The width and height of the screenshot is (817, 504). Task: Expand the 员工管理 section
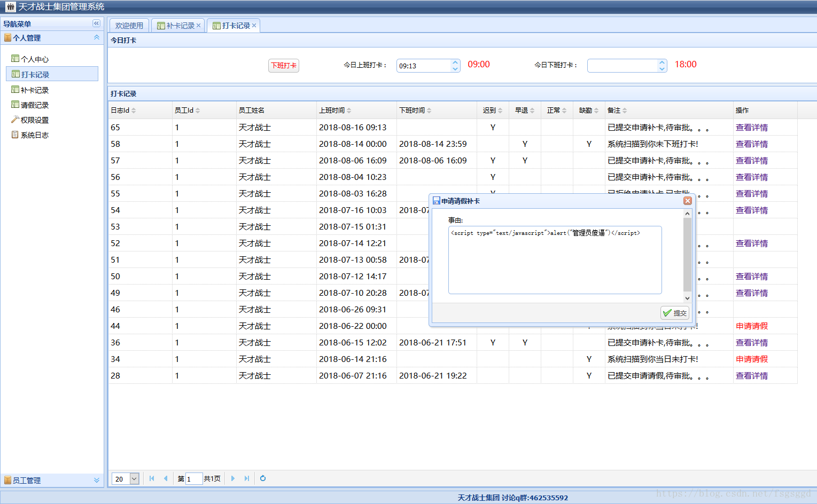pos(97,480)
